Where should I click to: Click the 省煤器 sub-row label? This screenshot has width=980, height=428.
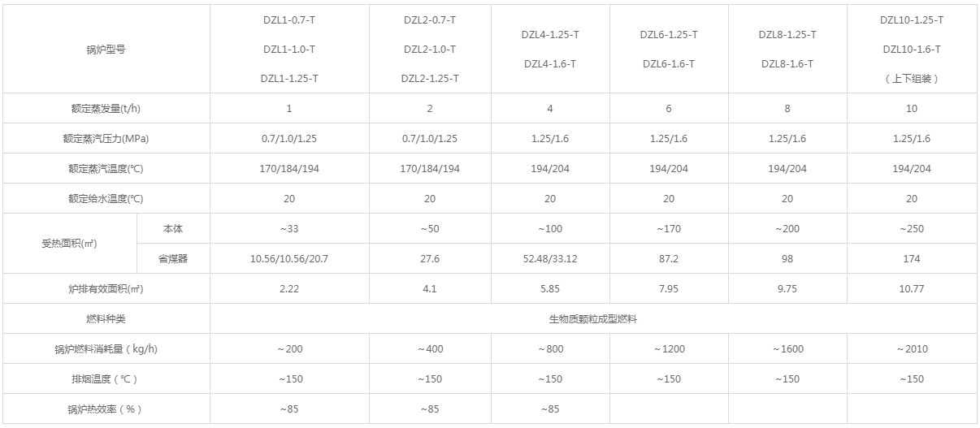point(173,259)
